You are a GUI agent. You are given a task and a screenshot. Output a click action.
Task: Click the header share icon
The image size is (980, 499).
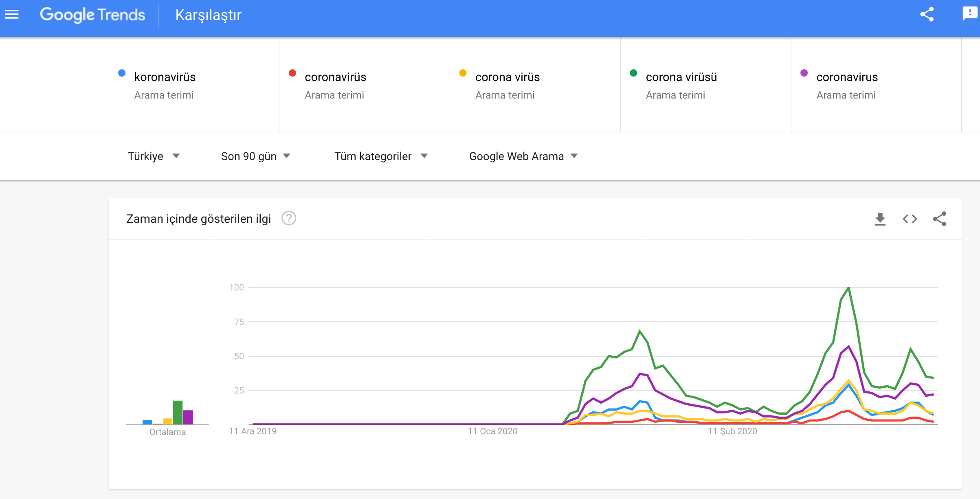click(927, 15)
